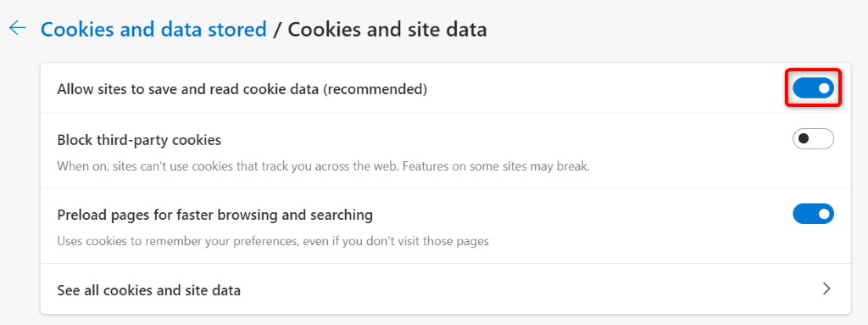Enable the Block third-party cookies switch

click(813, 138)
